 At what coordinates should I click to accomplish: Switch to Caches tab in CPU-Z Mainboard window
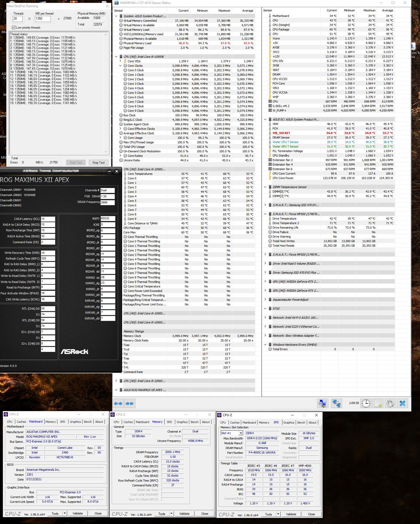tap(21, 422)
